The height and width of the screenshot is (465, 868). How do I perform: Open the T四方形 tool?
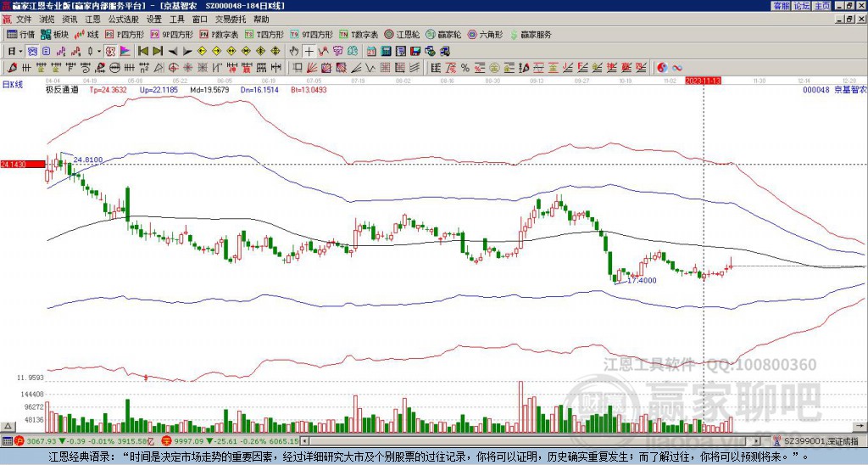[x=264, y=34]
